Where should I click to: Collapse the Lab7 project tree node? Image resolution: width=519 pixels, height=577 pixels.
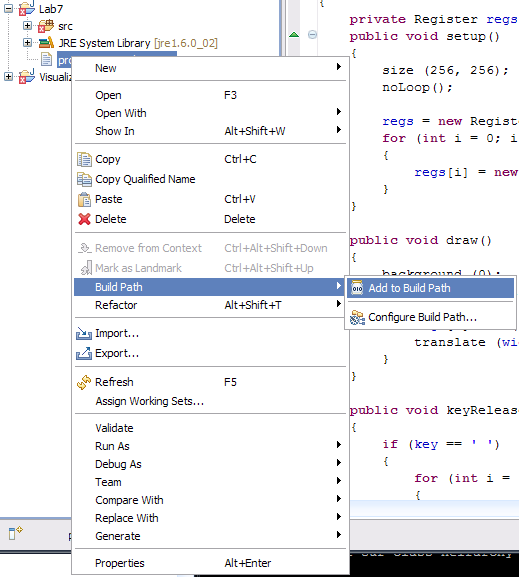8,8
